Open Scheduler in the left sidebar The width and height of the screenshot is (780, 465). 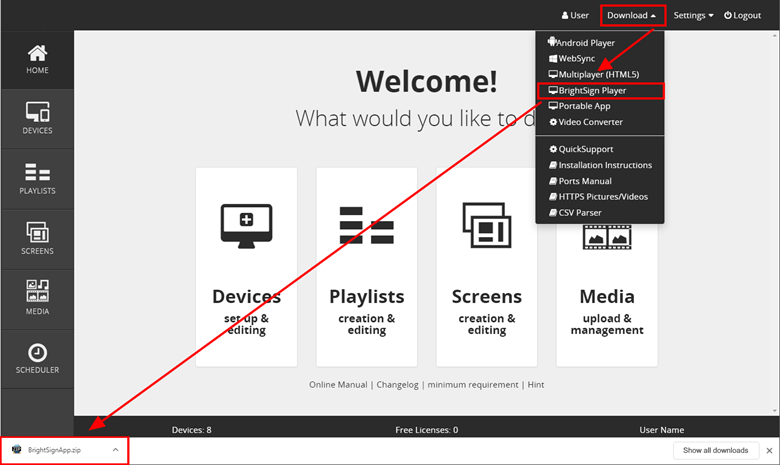37,359
